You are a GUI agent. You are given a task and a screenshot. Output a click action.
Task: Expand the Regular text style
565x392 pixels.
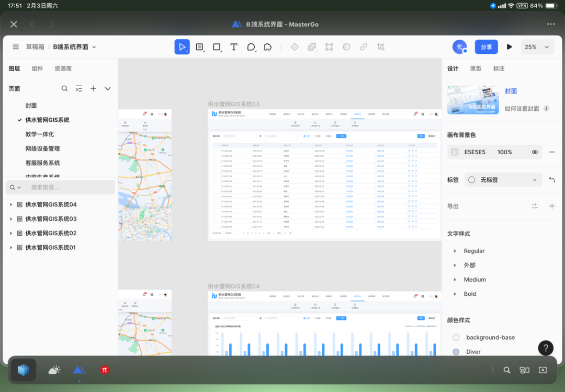point(455,251)
